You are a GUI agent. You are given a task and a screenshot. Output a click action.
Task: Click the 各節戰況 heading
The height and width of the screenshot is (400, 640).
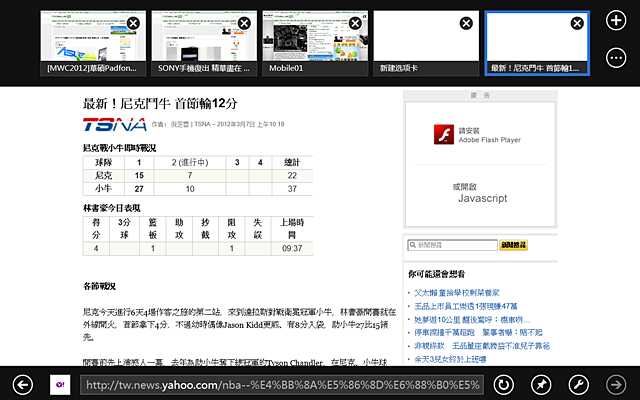(99, 286)
